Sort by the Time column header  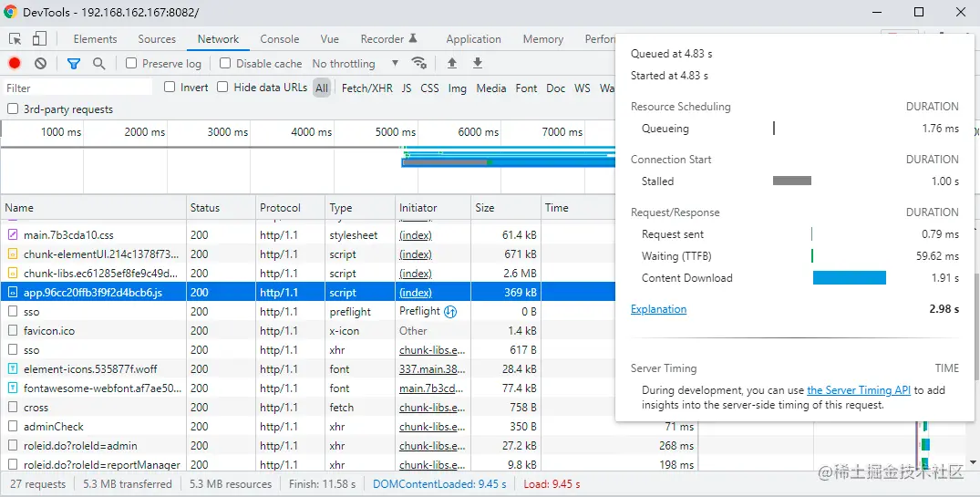point(578,208)
